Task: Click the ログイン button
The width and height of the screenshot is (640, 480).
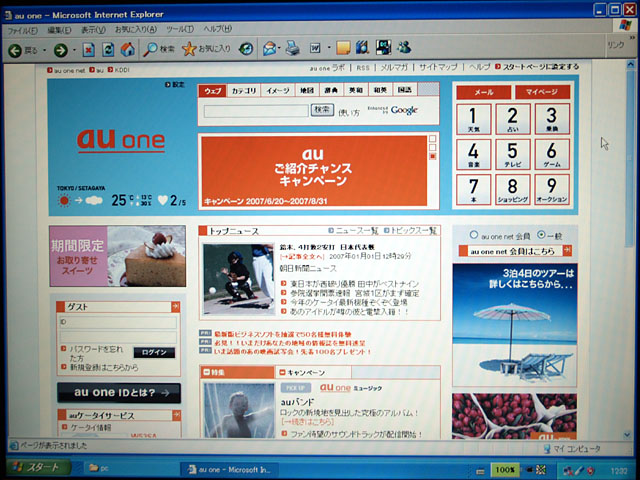Action: tap(154, 352)
